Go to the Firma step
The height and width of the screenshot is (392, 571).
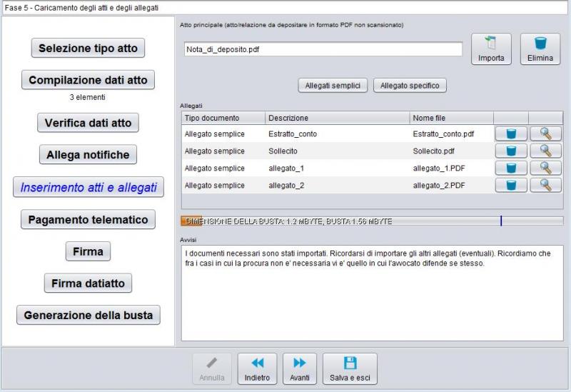point(88,251)
